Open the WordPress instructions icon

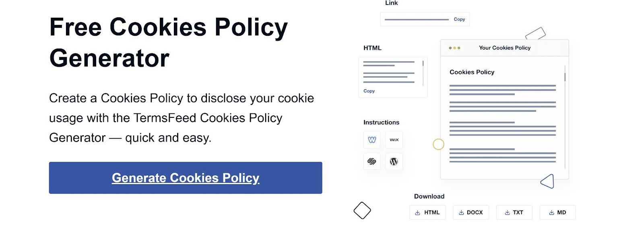pos(394,161)
